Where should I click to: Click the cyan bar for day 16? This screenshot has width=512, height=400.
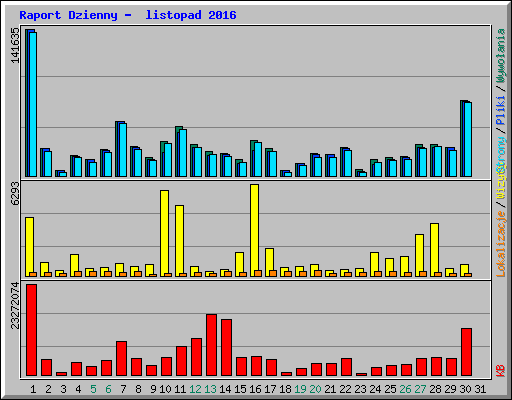click(258, 159)
